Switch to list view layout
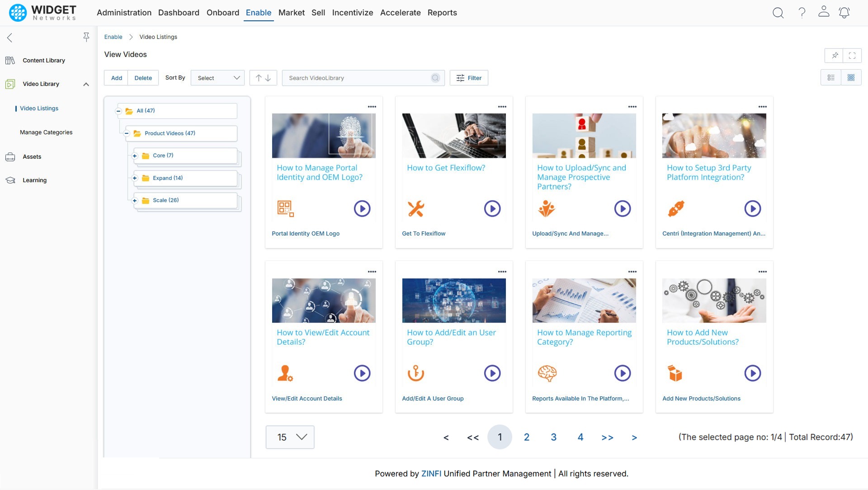This screenshot has height=490, width=868. coord(831,77)
